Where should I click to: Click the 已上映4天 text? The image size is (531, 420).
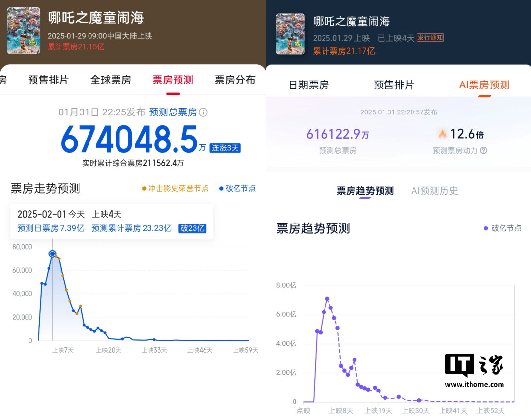(396, 38)
